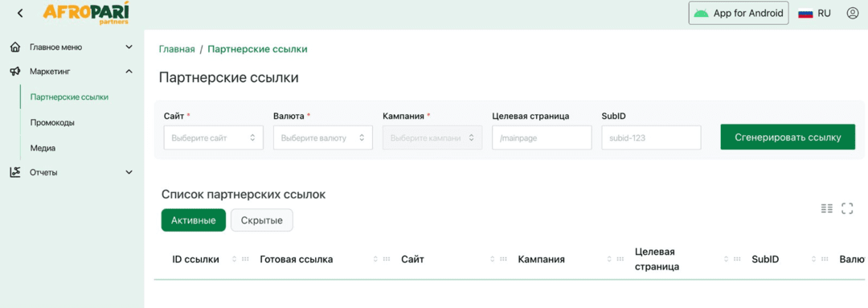This screenshot has width=868, height=308.
Task: Click the Готовая ссылка column header
Action: (x=296, y=259)
